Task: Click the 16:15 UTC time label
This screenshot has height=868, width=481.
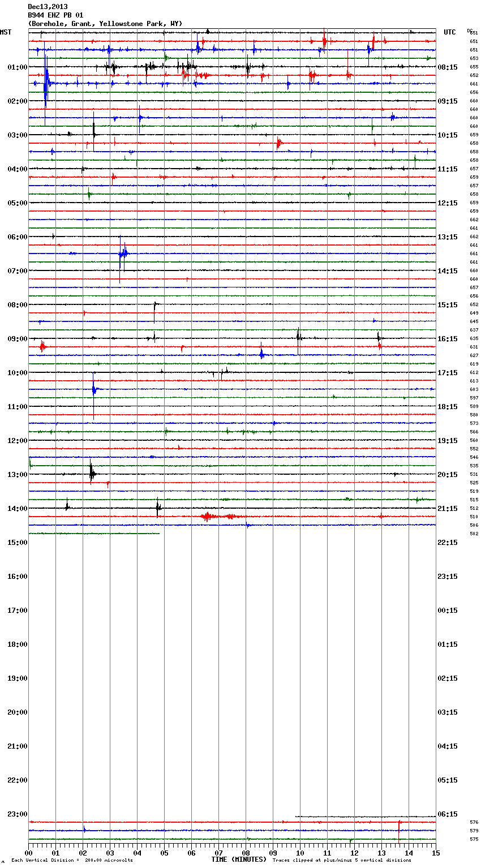Action: click(448, 339)
